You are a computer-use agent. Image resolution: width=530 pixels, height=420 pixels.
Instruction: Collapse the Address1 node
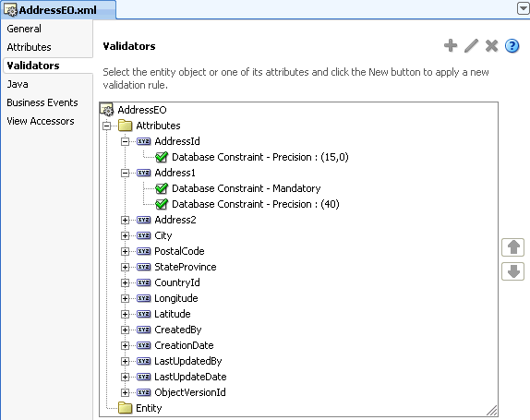[x=125, y=173]
